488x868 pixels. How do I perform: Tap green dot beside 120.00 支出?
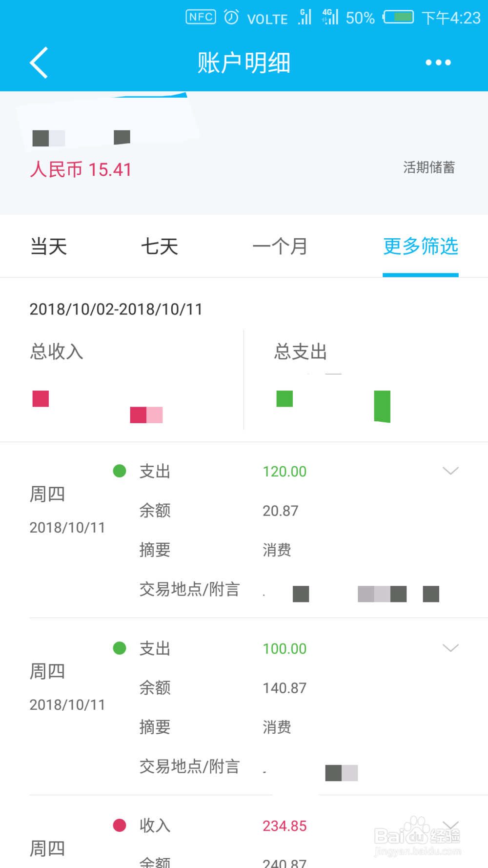pyautogui.click(x=120, y=471)
